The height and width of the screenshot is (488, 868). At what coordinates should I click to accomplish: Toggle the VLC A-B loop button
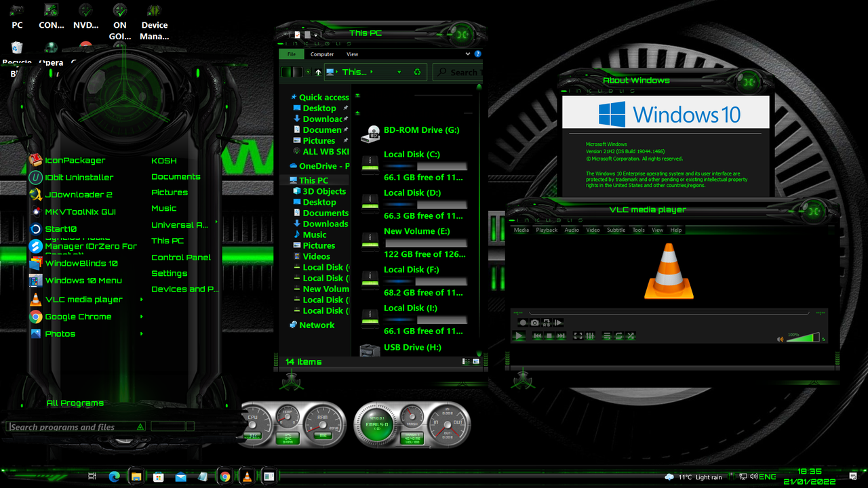click(547, 323)
